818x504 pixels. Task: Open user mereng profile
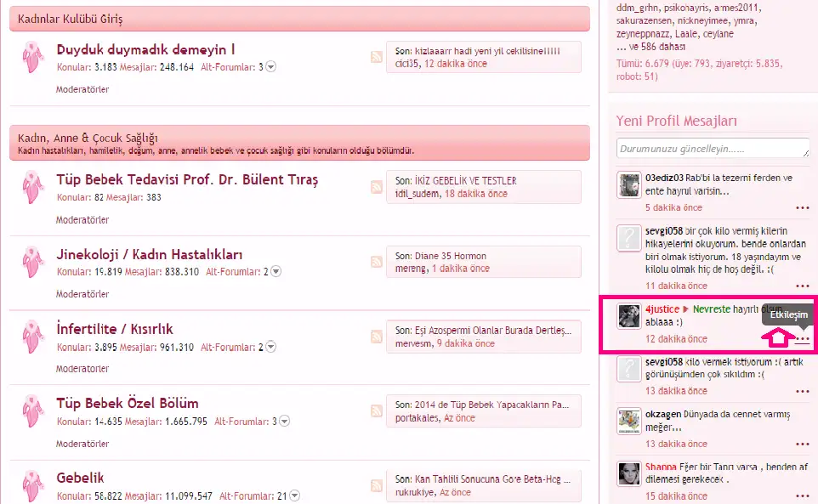click(x=411, y=269)
